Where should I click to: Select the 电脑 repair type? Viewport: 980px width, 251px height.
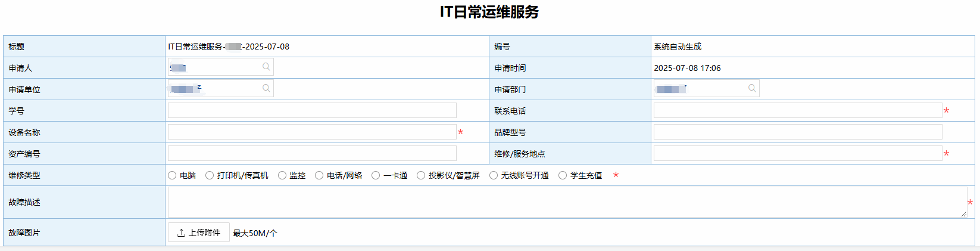click(172, 175)
